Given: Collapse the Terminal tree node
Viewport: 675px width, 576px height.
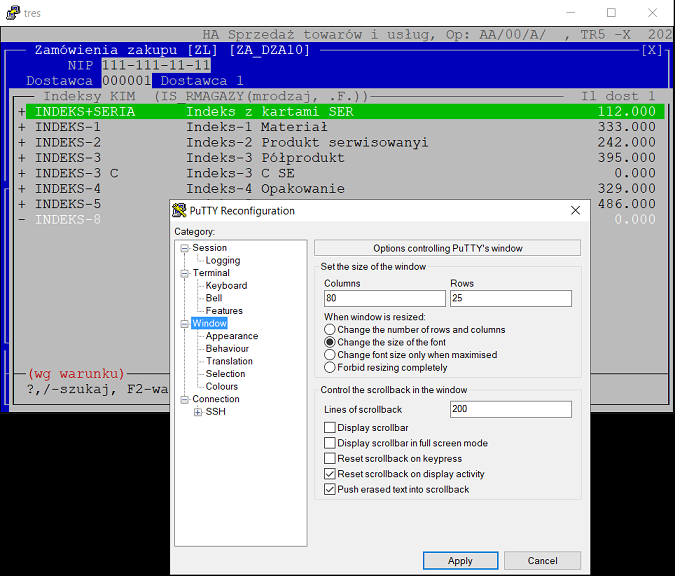Looking at the screenshot, I should (x=185, y=273).
